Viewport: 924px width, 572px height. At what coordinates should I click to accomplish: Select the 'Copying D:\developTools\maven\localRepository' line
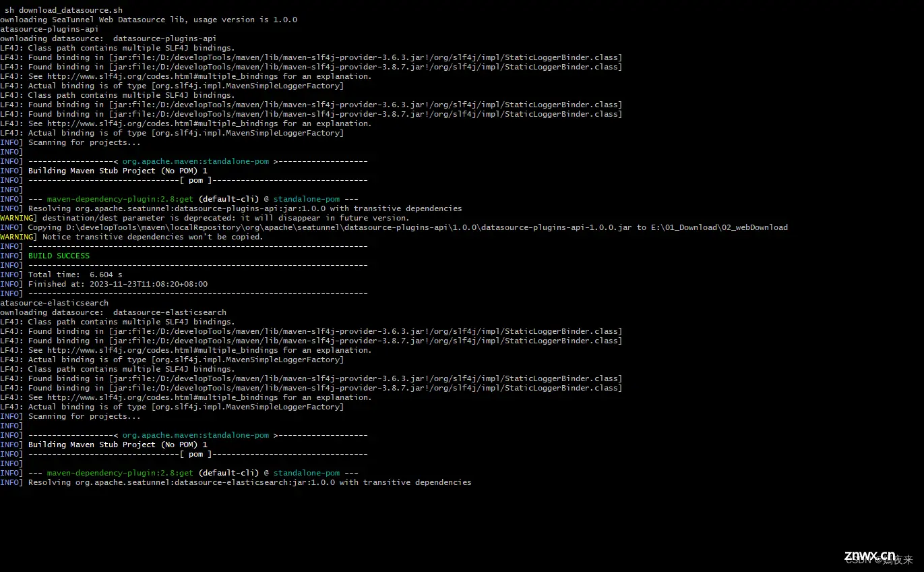[x=394, y=227]
